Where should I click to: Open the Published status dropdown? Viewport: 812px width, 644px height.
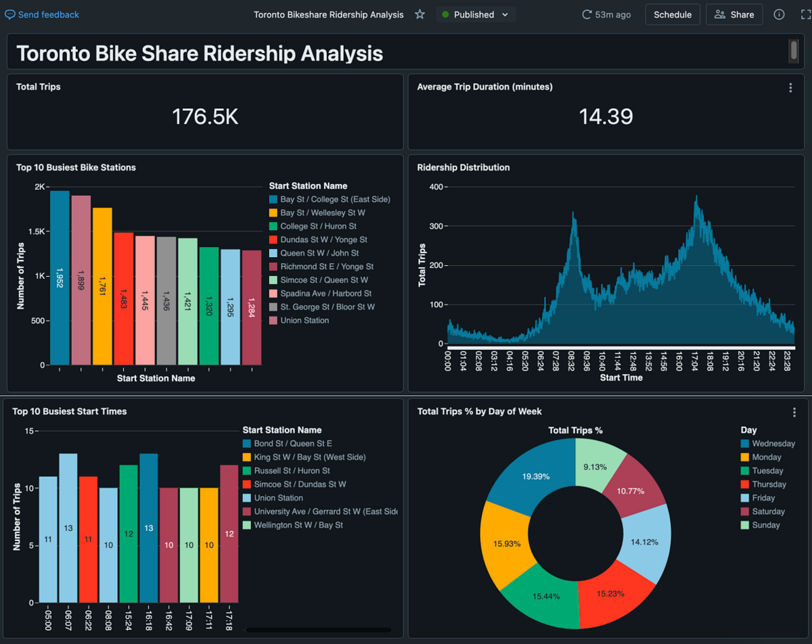tap(476, 14)
